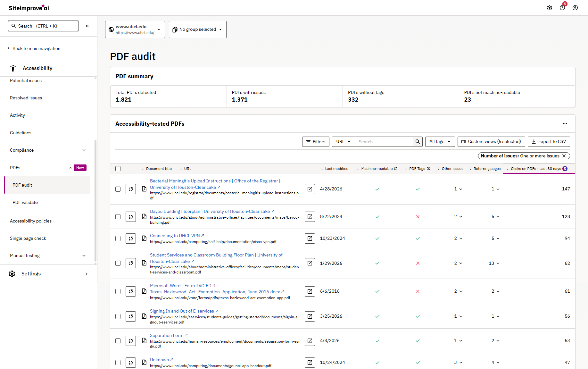This screenshot has width=588, height=369.
Task: Collapse the PDFs sidebar section
Action: pyautogui.click(x=70, y=168)
